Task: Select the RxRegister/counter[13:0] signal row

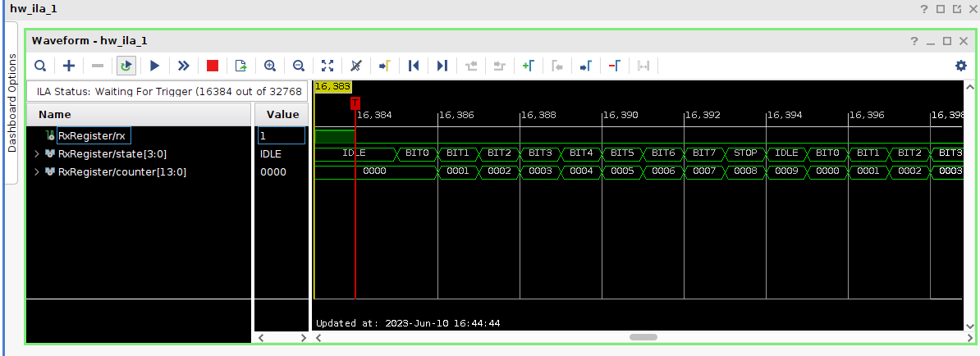Action: tap(121, 171)
